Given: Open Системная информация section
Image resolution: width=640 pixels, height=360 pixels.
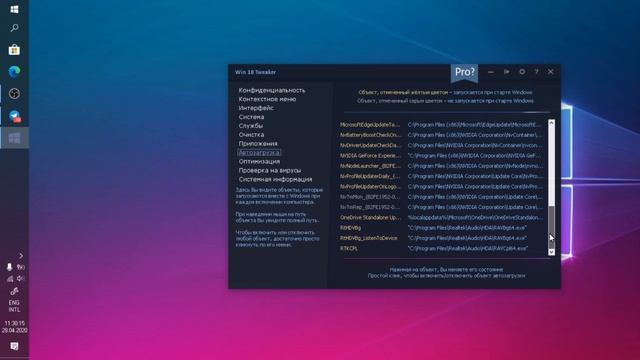Looking at the screenshot, I should 275,180.
